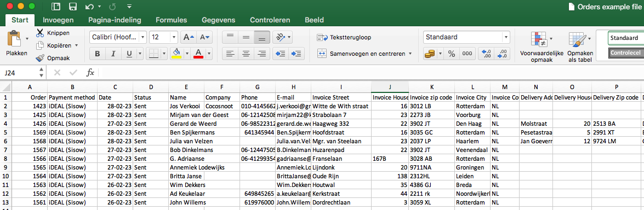Click Samenvoegen en centreren button

[361, 54]
